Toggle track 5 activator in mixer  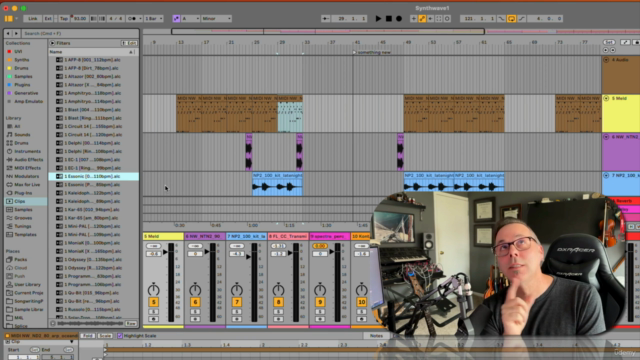tap(153, 302)
